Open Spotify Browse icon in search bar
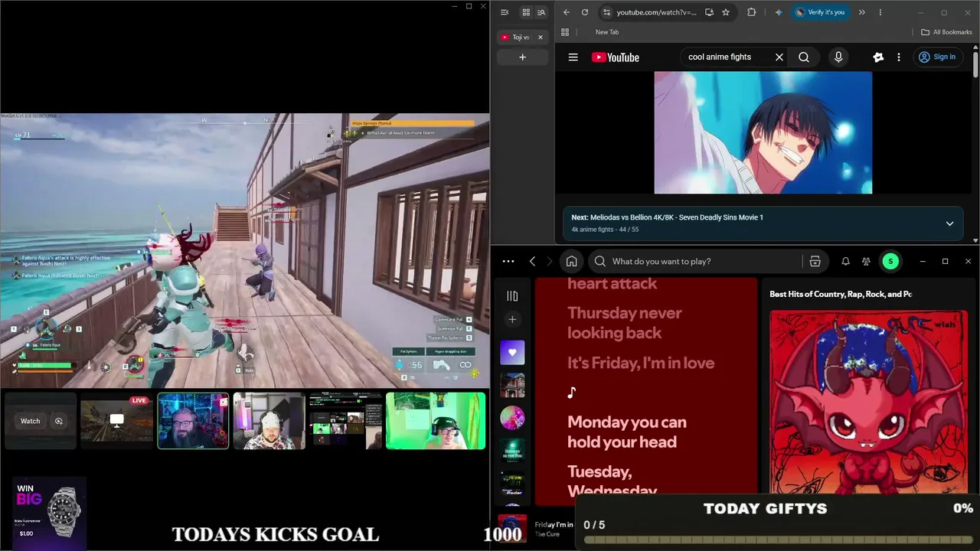The width and height of the screenshot is (980, 551). click(815, 262)
